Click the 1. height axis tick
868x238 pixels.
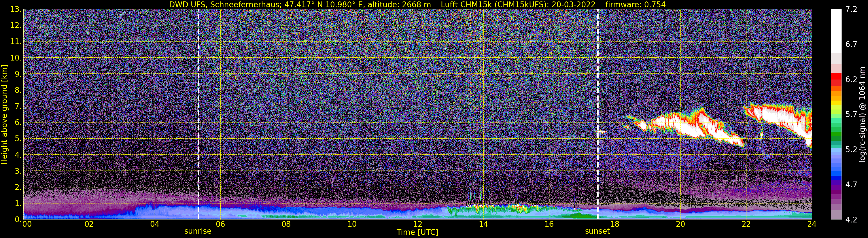pyautogui.click(x=18, y=203)
